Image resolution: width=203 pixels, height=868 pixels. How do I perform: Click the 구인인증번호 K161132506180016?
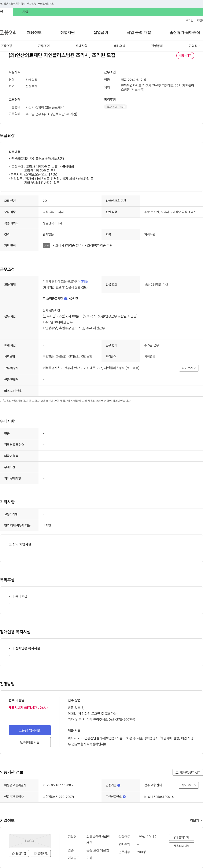coord(159,797)
